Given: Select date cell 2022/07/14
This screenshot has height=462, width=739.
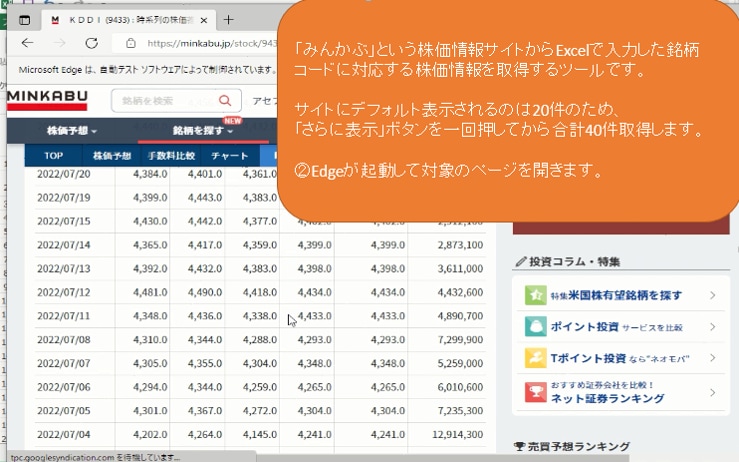Looking at the screenshot, I should (64, 245).
